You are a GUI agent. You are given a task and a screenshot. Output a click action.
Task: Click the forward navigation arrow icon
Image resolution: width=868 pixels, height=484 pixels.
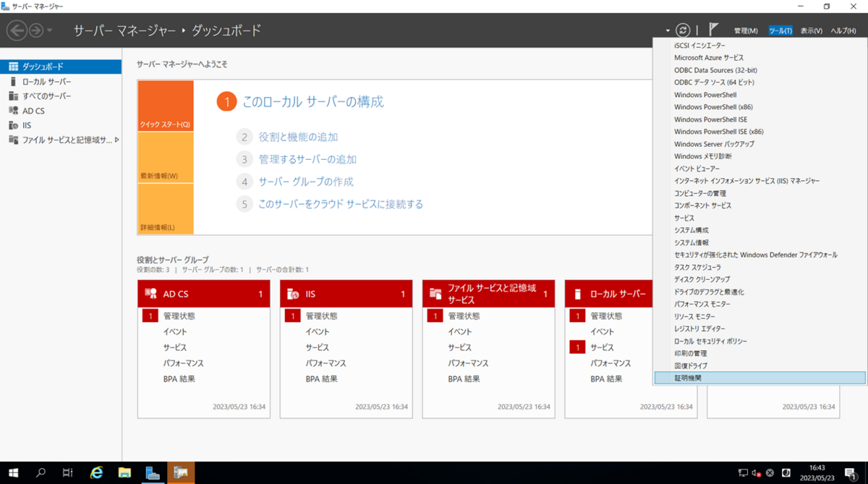click(35, 30)
